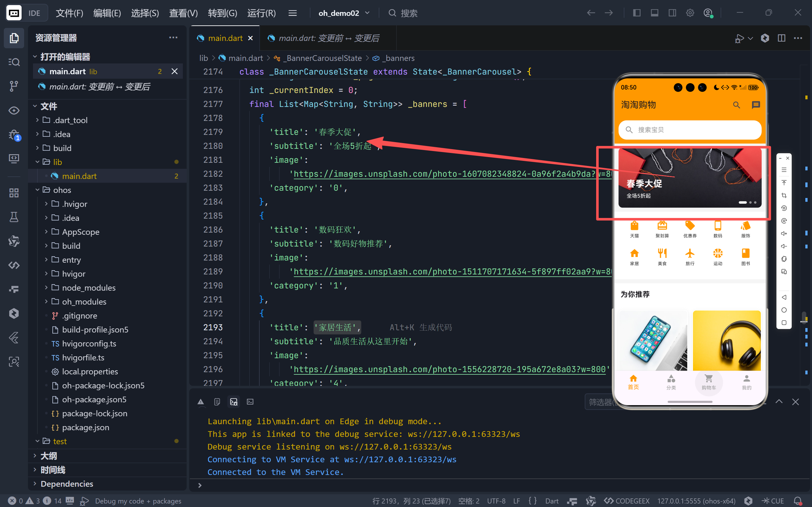Switch to the main.dart 变更前↔变更后 tab
Viewport: 812px width, 507px height.
pyautogui.click(x=328, y=38)
